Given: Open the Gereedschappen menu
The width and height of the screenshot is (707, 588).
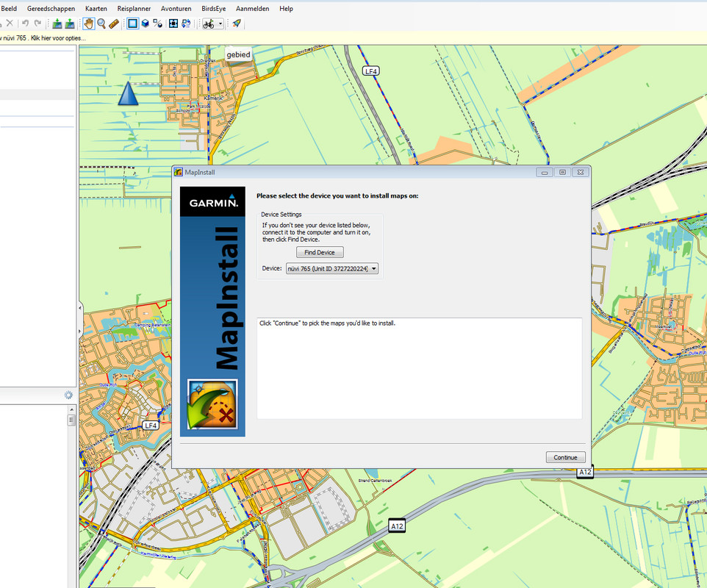Looking at the screenshot, I should [x=51, y=9].
